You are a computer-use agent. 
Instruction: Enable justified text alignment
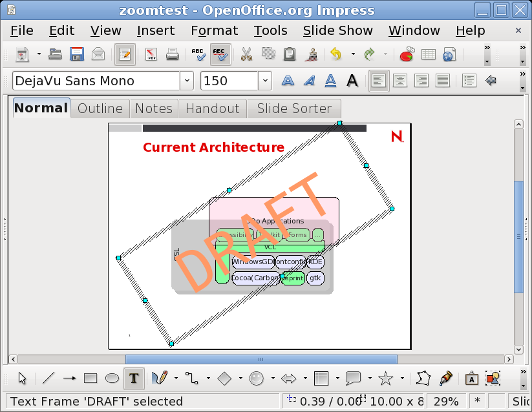click(443, 81)
